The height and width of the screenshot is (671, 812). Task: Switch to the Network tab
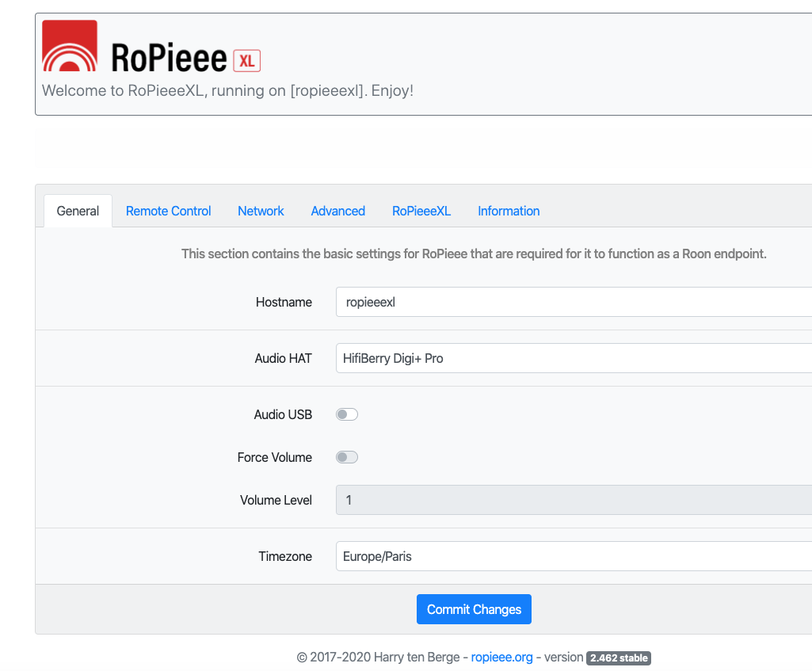tap(261, 211)
